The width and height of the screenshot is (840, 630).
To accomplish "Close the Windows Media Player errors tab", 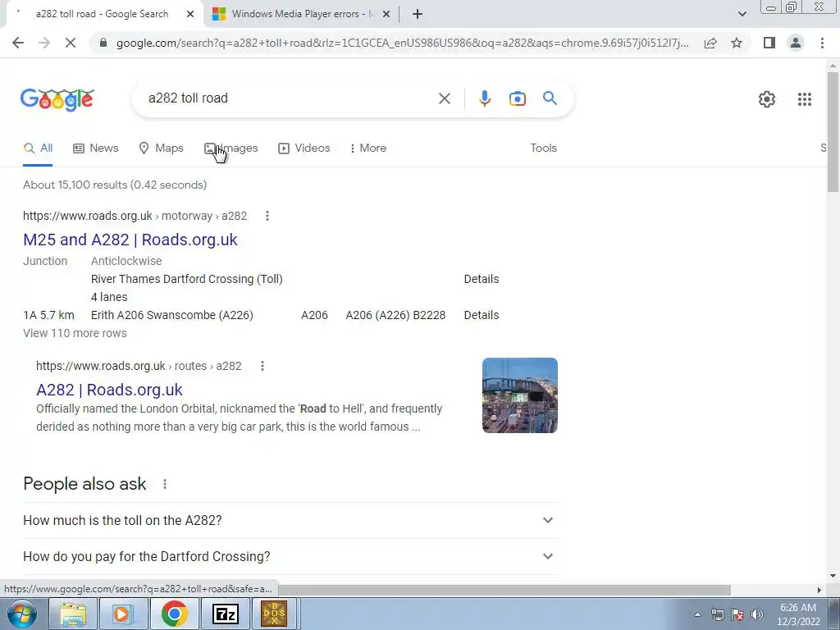I will coord(386,15).
